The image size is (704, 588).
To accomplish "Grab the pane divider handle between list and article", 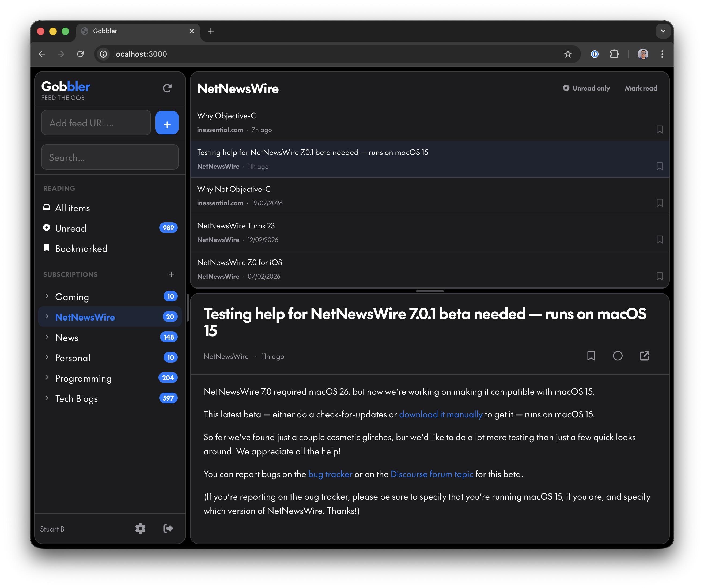I will pos(429,291).
